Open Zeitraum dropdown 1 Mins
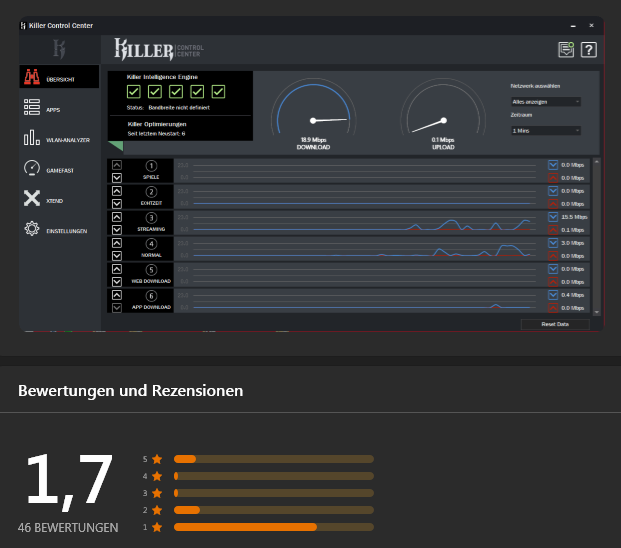 point(546,131)
